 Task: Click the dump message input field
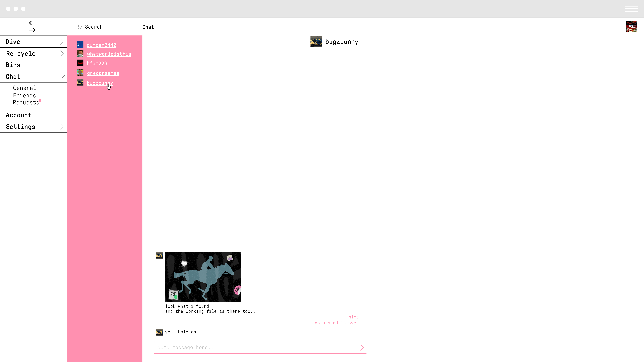(x=255, y=348)
